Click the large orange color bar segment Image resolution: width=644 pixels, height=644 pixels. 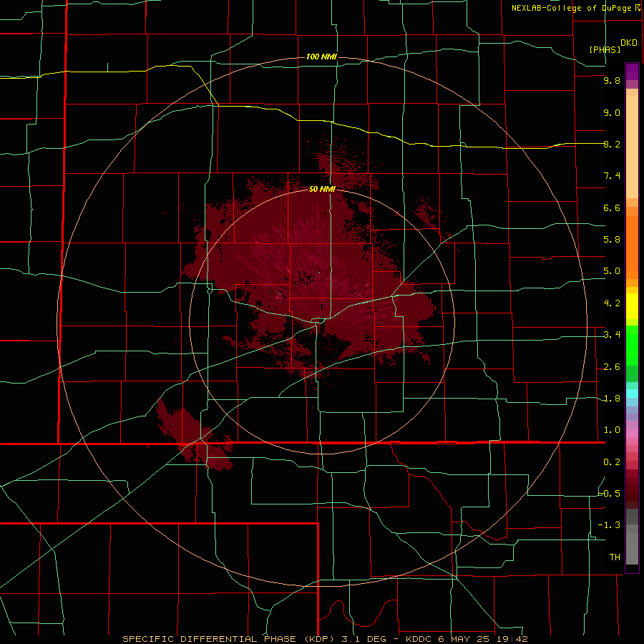click(x=632, y=248)
